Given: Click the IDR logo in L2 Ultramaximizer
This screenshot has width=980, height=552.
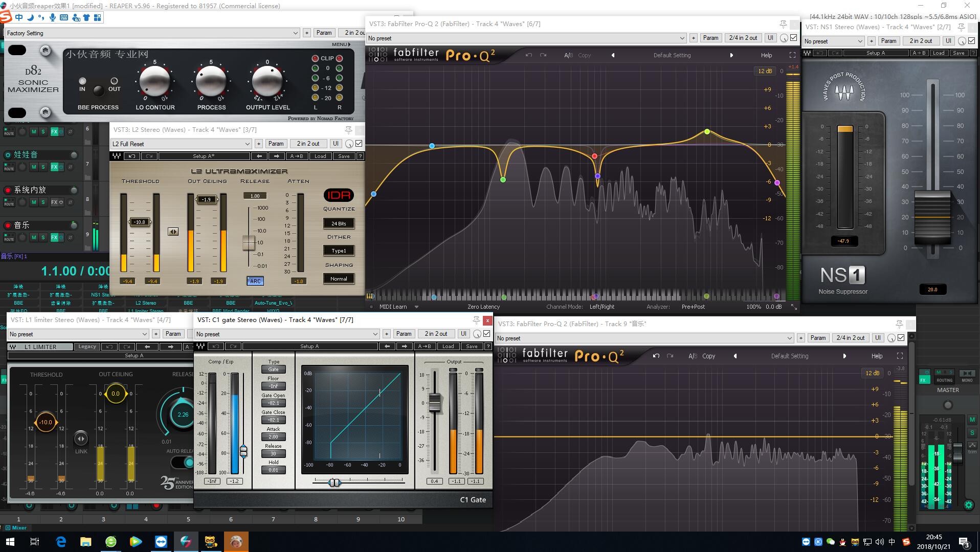Looking at the screenshot, I should coord(339,195).
